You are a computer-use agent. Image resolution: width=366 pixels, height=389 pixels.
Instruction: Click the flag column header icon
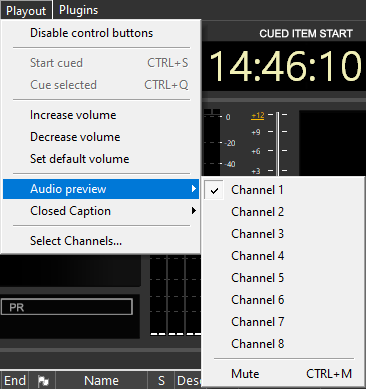pyautogui.click(x=43, y=381)
